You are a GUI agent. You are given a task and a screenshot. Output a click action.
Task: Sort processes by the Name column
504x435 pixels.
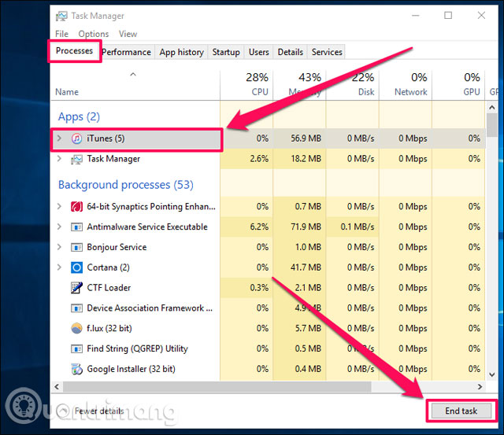coord(135,85)
